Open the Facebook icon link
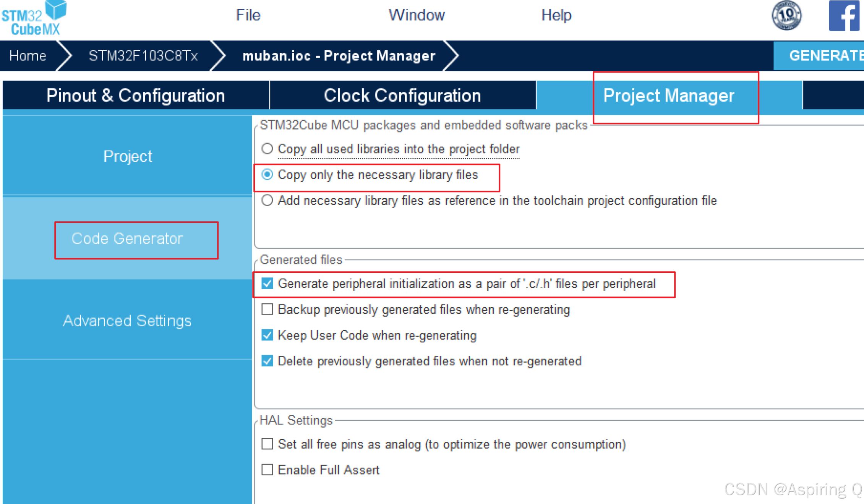The height and width of the screenshot is (504, 864). click(x=844, y=16)
